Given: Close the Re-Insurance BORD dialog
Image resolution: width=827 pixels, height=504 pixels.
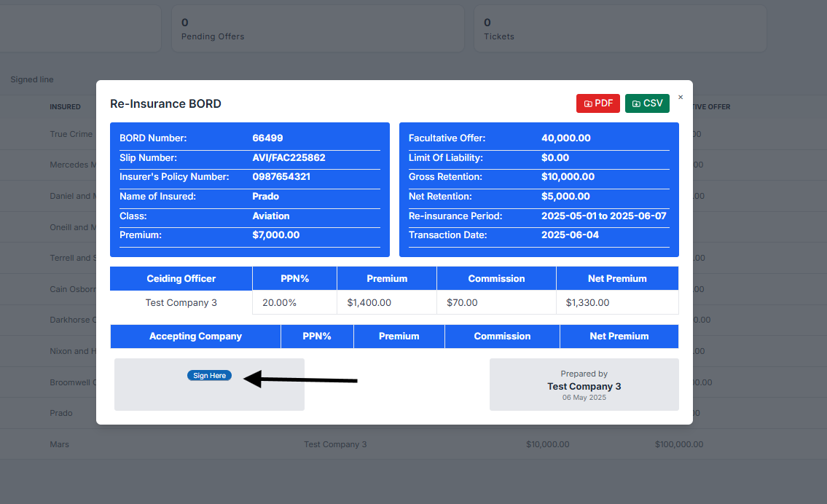Looking at the screenshot, I should click(681, 97).
